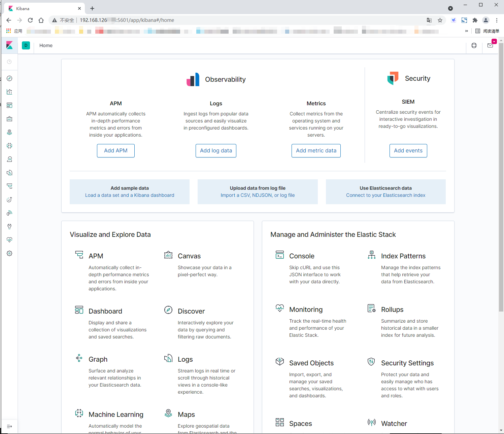Expand the collapsed side navigation

coord(9,427)
